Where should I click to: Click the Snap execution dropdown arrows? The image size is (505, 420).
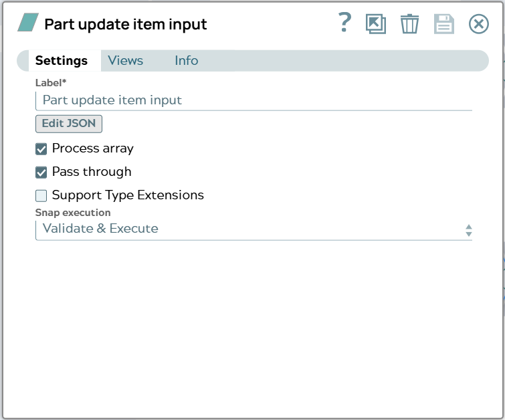pos(469,230)
